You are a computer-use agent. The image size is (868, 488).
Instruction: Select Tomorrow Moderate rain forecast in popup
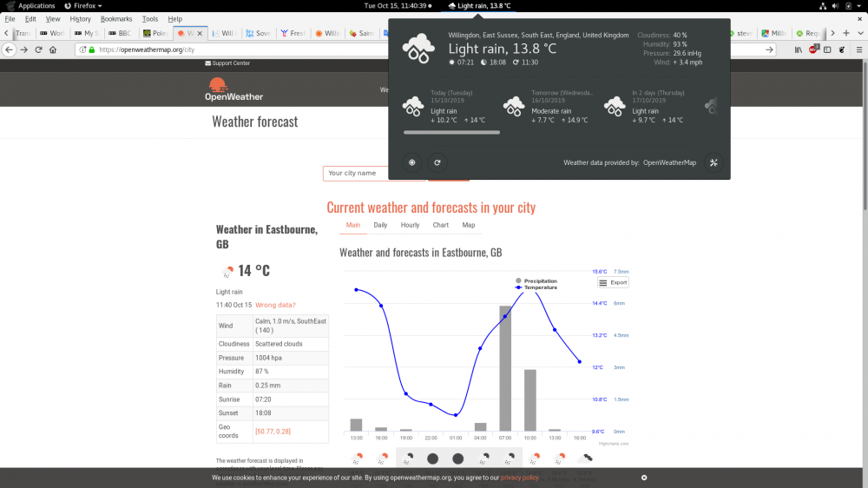(x=548, y=106)
